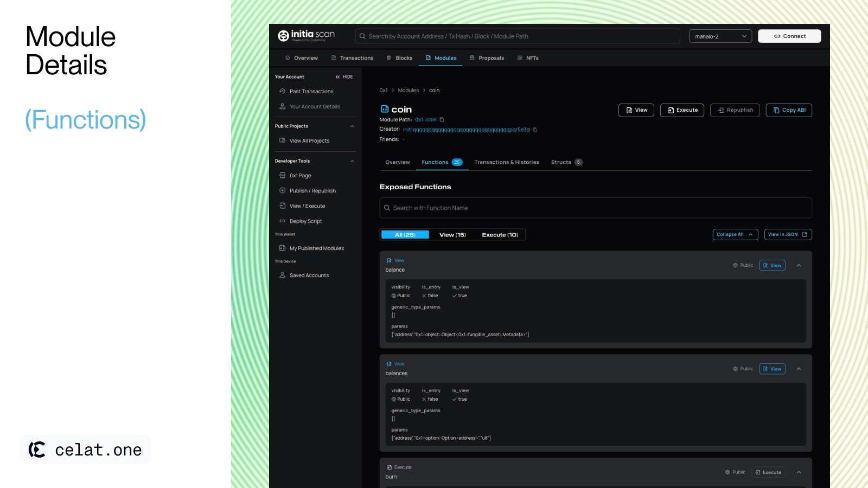This screenshot has height=488, width=868.
Task: Switch to Transactions & Histories tab
Action: pyautogui.click(x=507, y=162)
